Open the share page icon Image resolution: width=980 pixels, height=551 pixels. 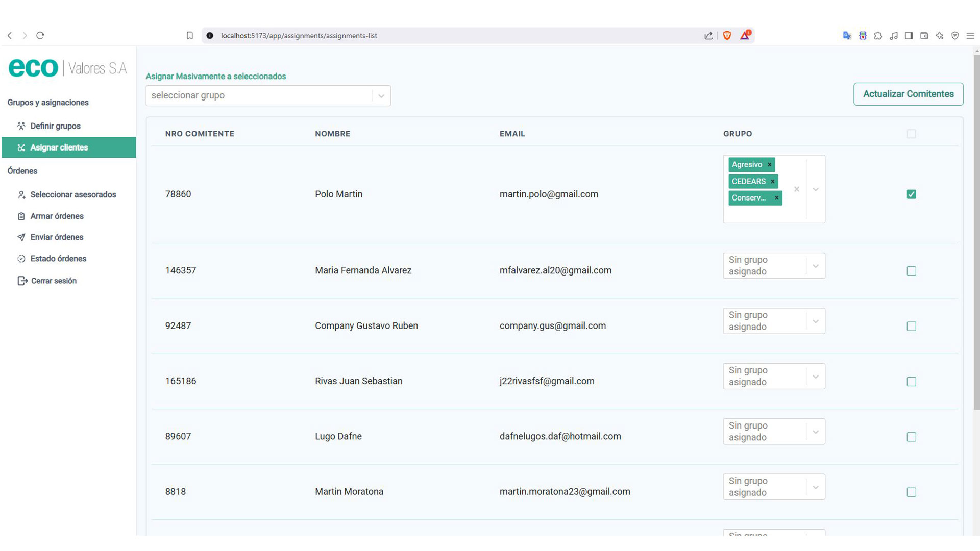pyautogui.click(x=708, y=36)
